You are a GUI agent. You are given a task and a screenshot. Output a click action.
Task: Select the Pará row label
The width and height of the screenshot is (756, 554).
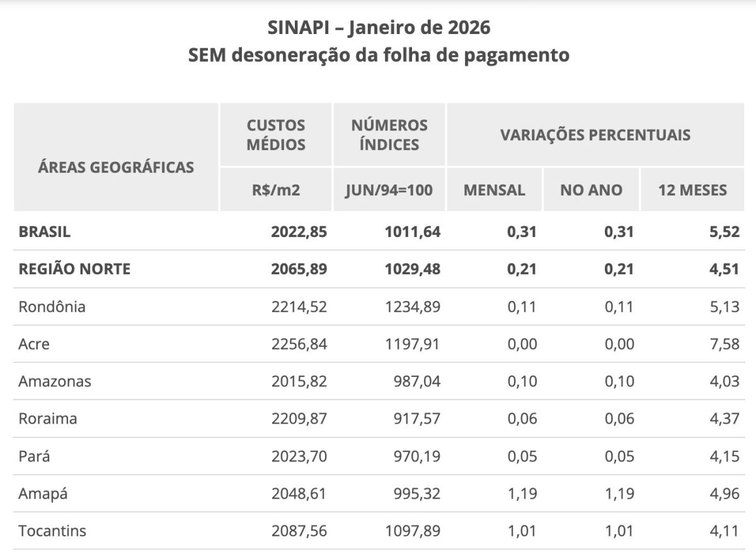coord(35,456)
